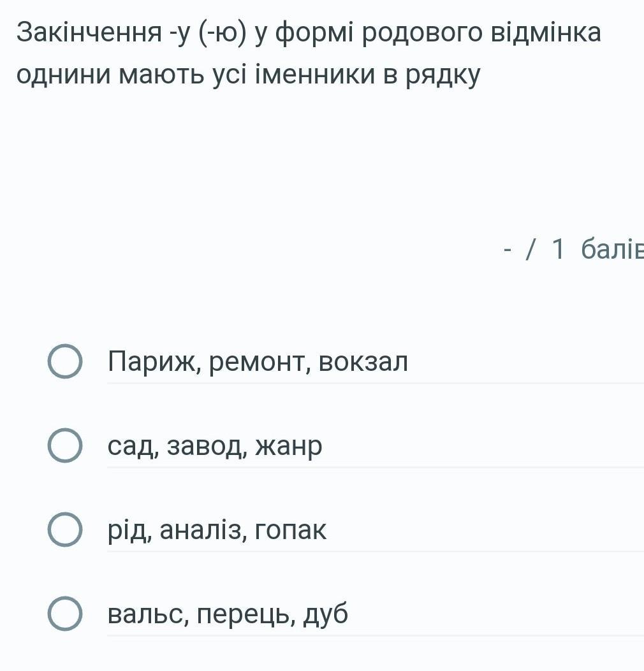Viewport: 644px width, 671px height.
Task: Click the word 'вокзал' in the first option
Action: pyautogui.click(x=363, y=361)
